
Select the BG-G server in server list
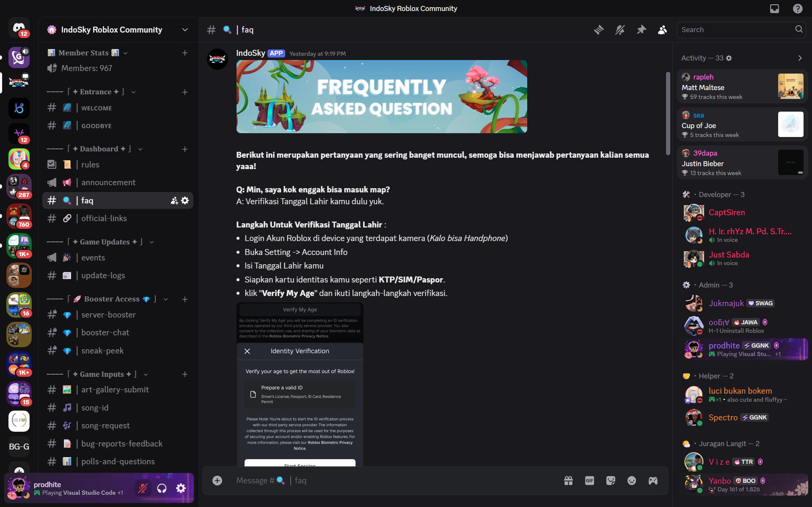pos(19,447)
